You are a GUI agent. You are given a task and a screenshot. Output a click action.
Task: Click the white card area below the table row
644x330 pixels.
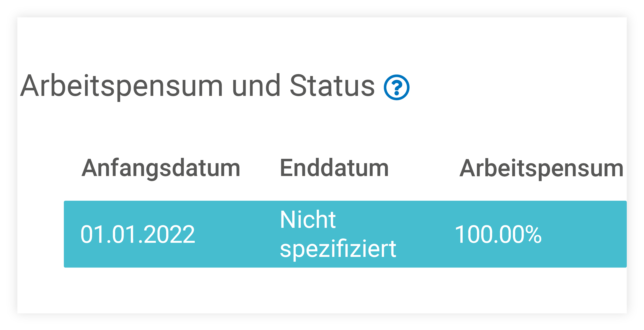click(x=322, y=291)
